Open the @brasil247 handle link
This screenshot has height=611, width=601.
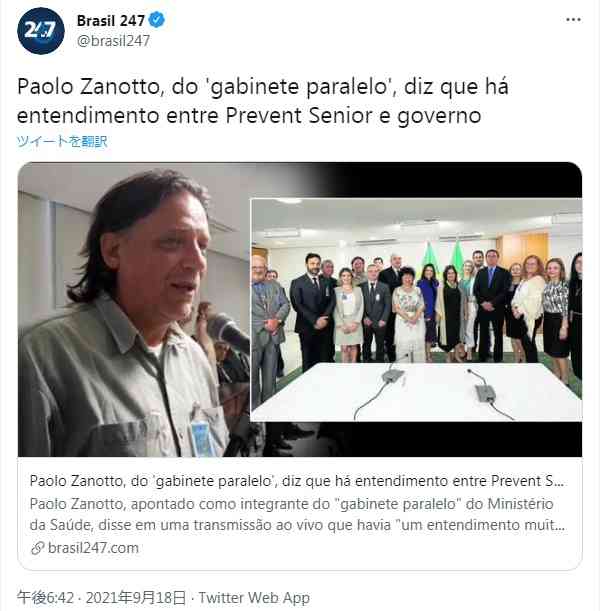113,41
